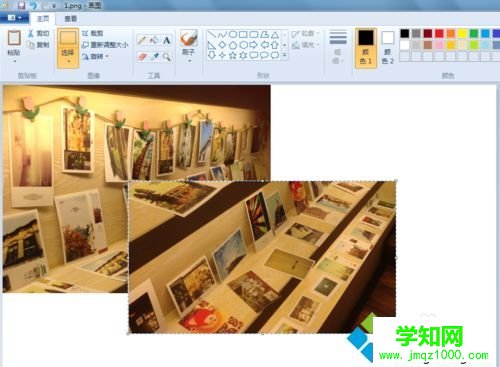Select the Pentagon shape
The height and width of the screenshot is (367, 500).
(233, 45)
